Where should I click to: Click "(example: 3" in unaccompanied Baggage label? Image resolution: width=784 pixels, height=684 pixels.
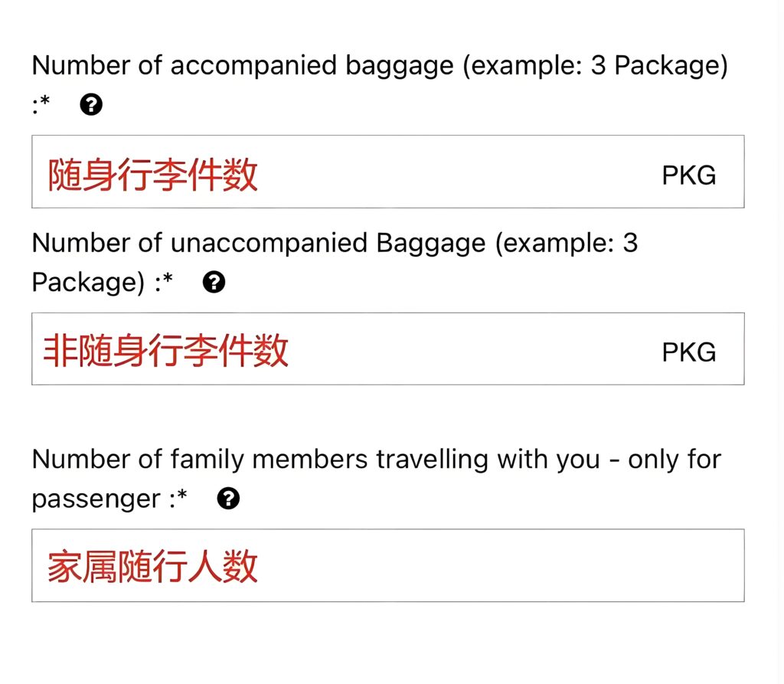tap(567, 244)
